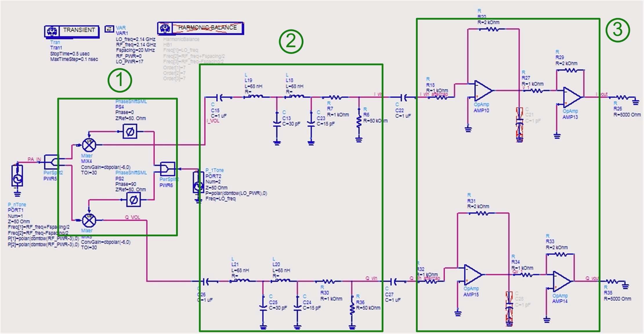Select load resistor R35 symbol
Screen dimensions: 644x334
coord(612,282)
